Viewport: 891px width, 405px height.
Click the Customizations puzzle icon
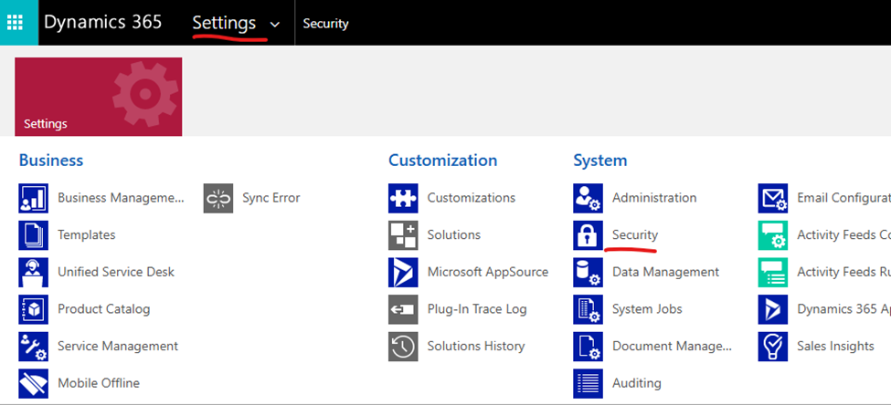[x=403, y=198]
